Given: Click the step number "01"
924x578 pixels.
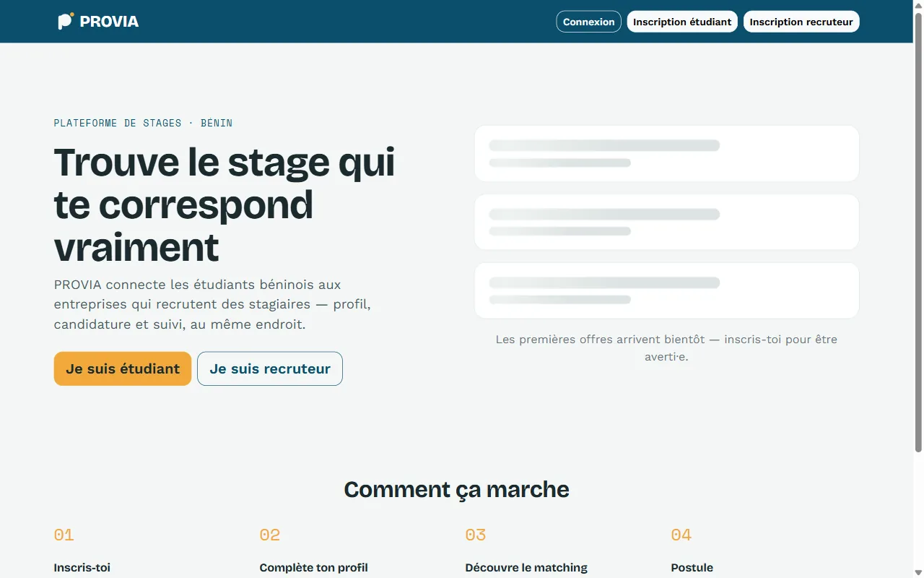Looking at the screenshot, I should point(64,535).
